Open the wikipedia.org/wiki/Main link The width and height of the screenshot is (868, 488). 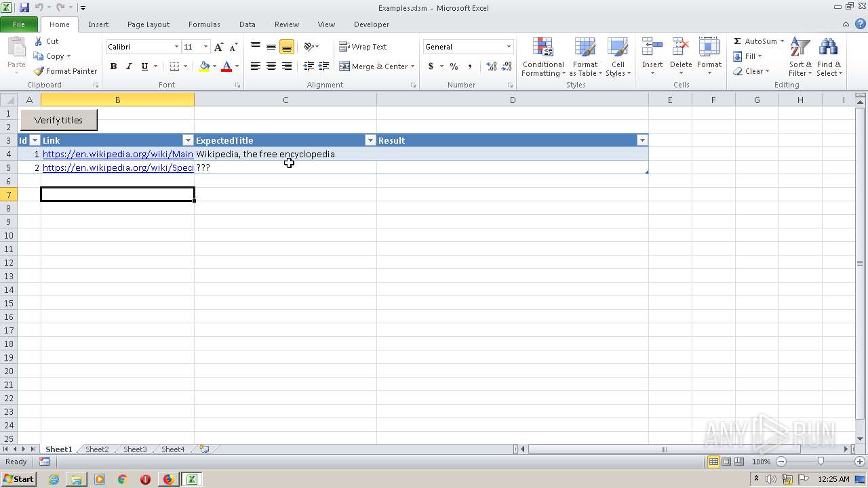point(118,154)
